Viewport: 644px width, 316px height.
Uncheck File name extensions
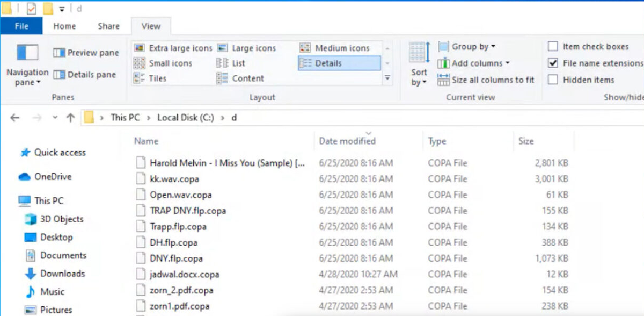tap(553, 63)
